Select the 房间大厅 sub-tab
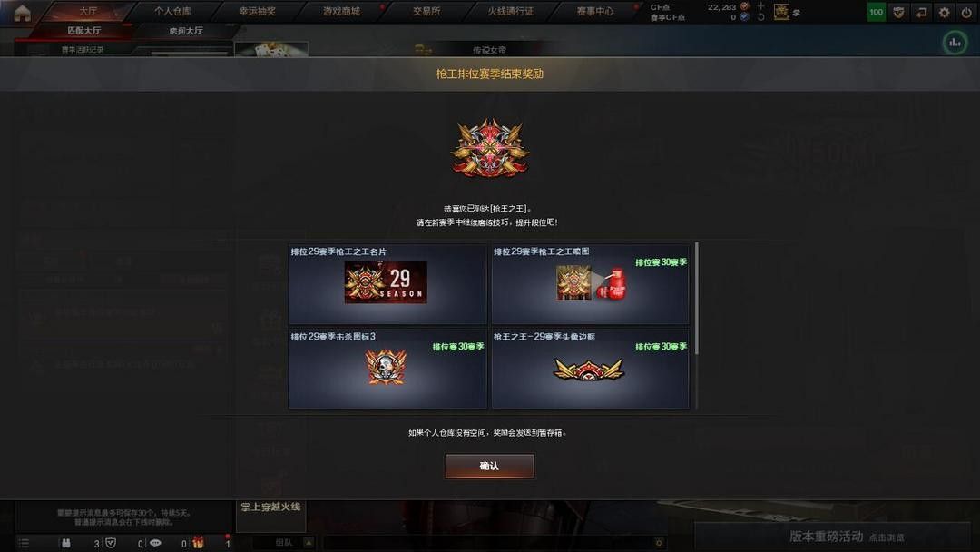The height and width of the screenshot is (552, 980). [x=186, y=31]
